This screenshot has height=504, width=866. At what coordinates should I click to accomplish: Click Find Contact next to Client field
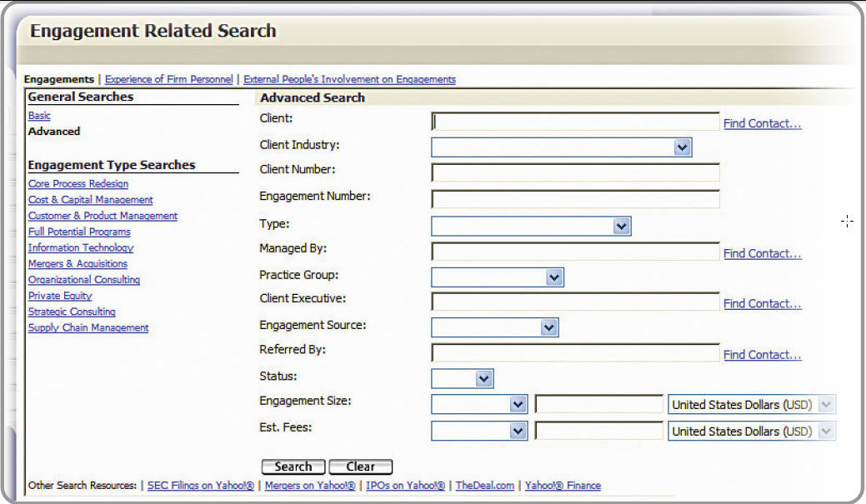click(762, 123)
